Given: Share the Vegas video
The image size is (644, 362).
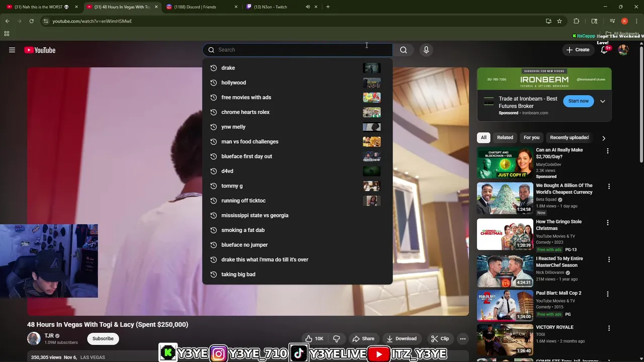Looking at the screenshot, I should tap(363, 338).
